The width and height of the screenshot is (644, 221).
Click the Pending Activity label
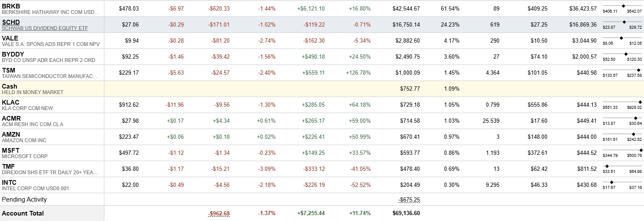[x=24, y=199]
